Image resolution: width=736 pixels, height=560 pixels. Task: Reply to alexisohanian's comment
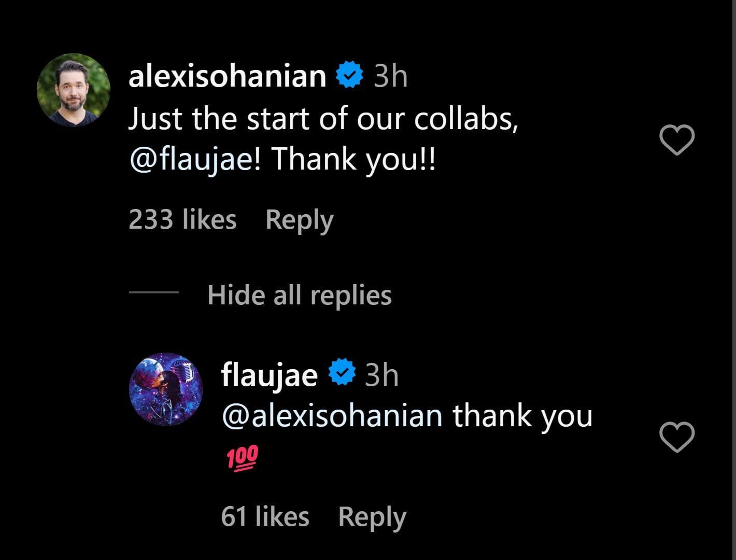[x=299, y=220]
